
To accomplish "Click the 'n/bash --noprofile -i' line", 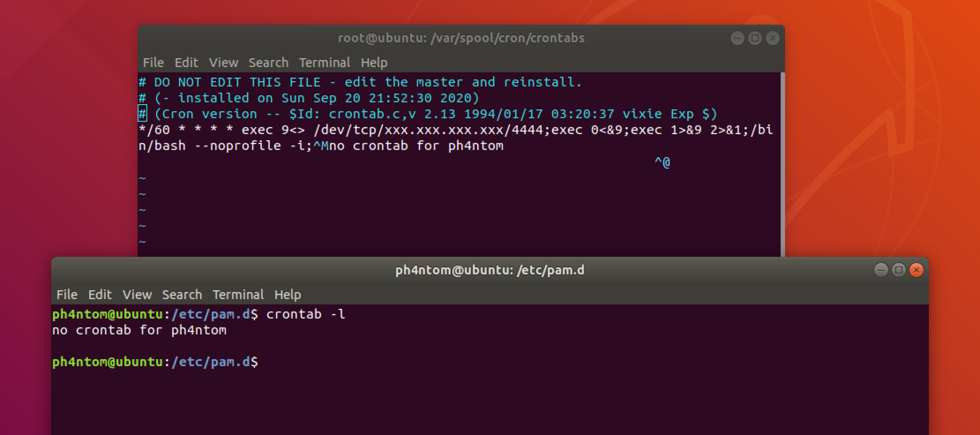I will pyautogui.click(x=321, y=146).
